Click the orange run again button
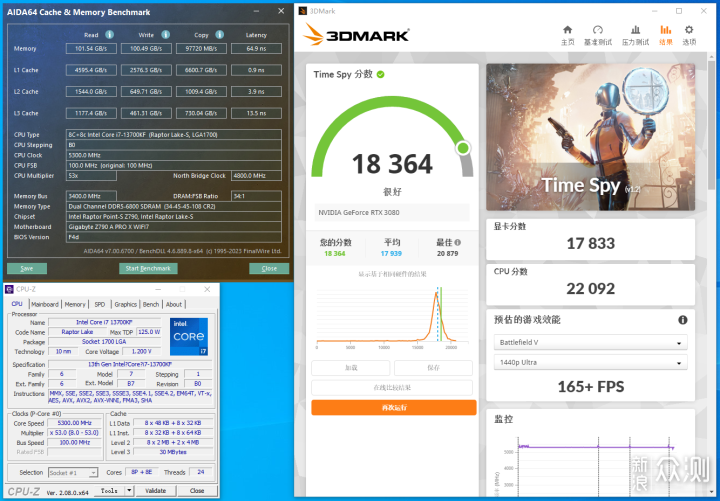 coord(394,408)
